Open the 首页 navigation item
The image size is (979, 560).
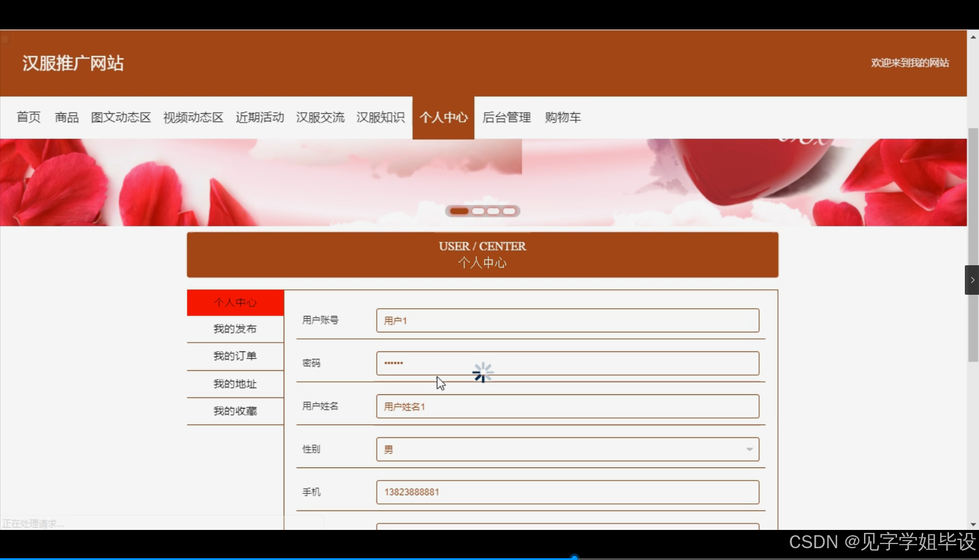click(x=28, y=117)
